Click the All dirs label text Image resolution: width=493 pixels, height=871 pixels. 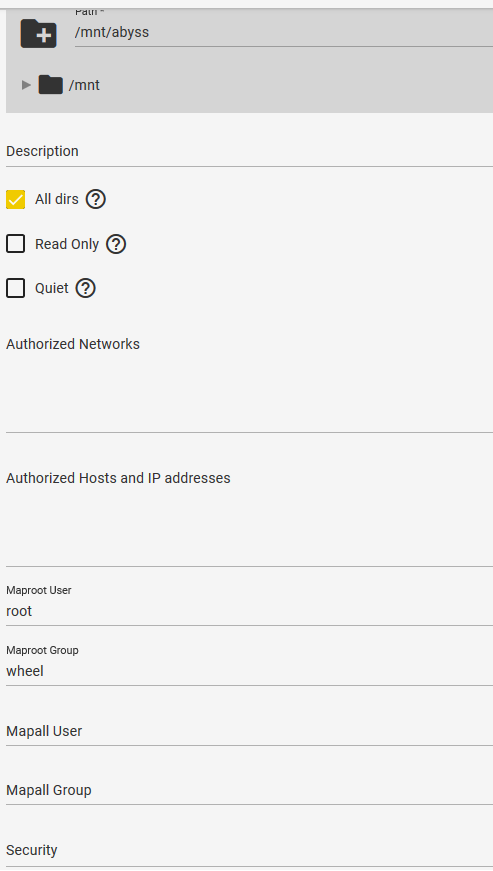pyautogui.click(x=57, y=199)
